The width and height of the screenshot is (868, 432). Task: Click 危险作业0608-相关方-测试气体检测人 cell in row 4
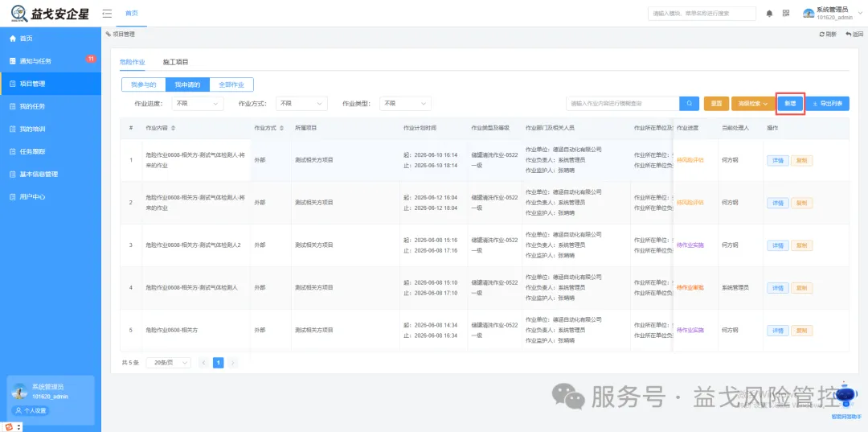(191, 288)
